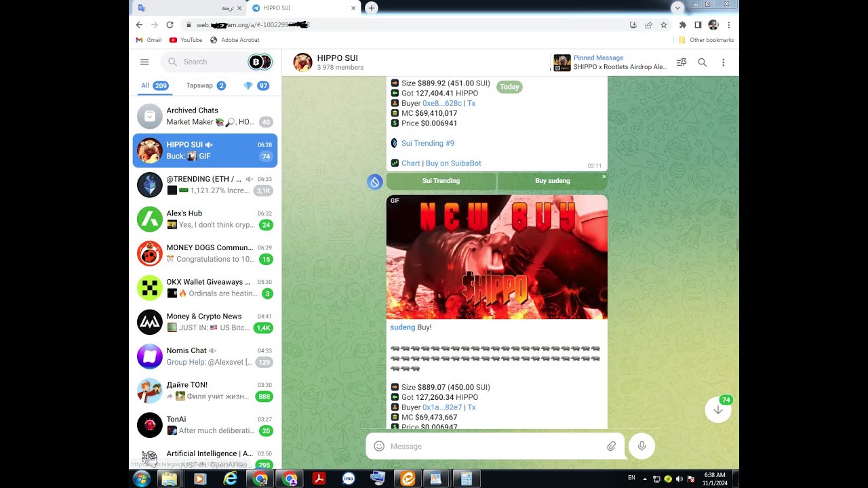Open Archived Chats
The image size is (868, 488).
click(205, 116)
